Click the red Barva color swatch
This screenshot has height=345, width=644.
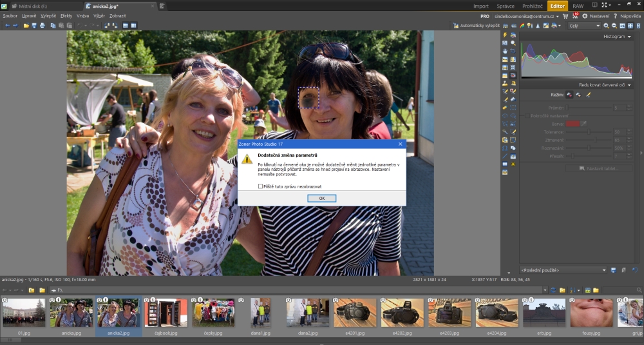(x=573, y=124)
